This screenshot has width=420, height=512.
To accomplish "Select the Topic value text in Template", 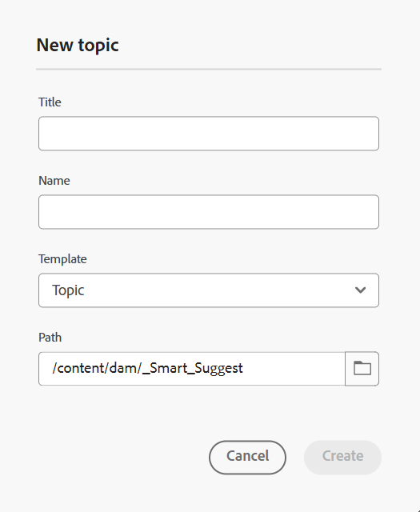I will (68, 290).
